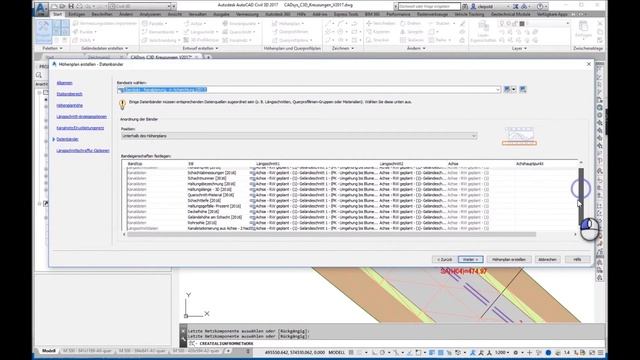The width and height of the screenshot is (640, 360).
Task: Click the Einfügen clipboard ribbon button
Action: click(583, 31)
